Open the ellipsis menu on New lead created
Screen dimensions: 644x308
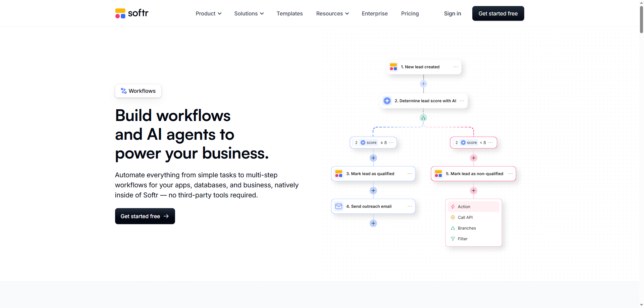click(x=456, y=67)
